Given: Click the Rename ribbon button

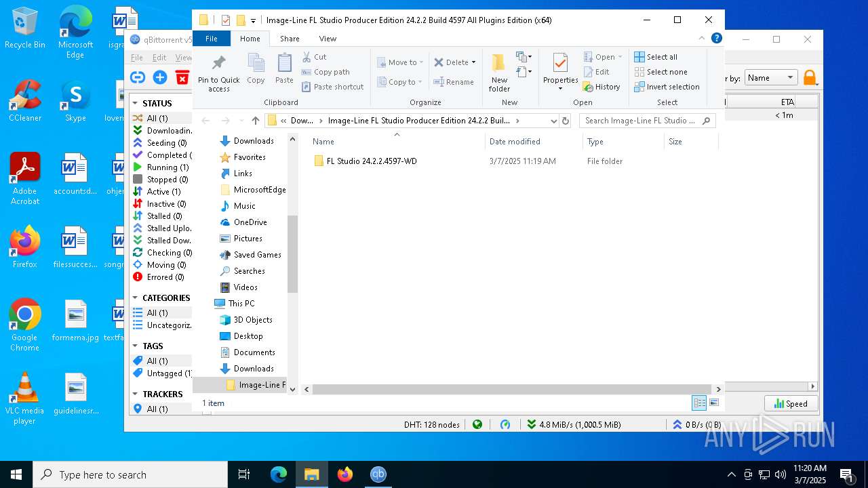Looking at the screenshot, I should point(454,82).
